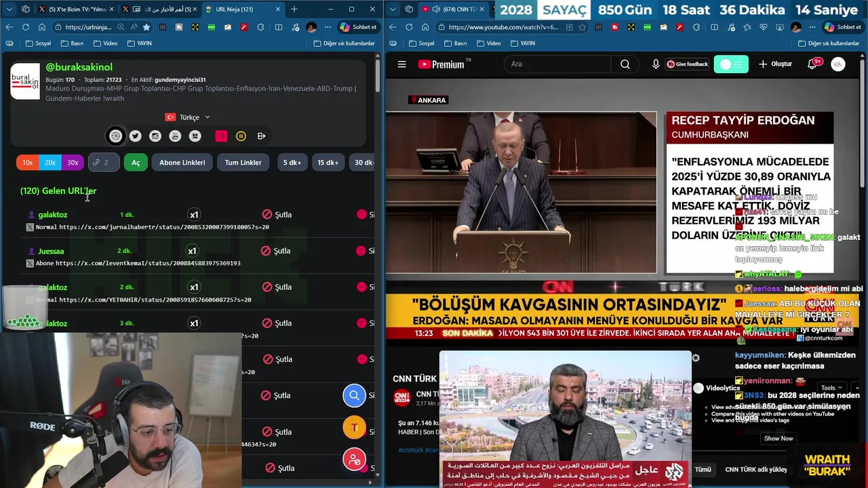Click Şutla on the galaktoz 1 dk. row
Screen dimensions: 868x488
click(x=277, y=215)
